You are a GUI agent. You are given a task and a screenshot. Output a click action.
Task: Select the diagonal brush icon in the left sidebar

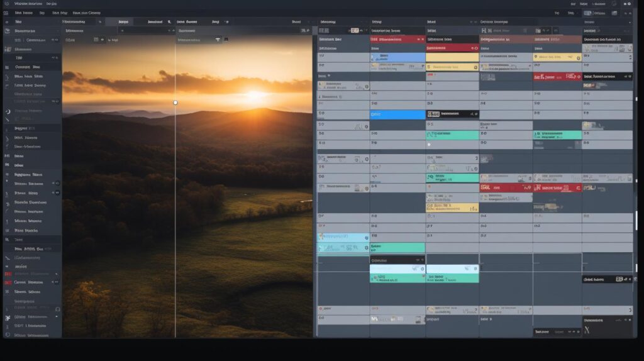[x=7, y=119]
